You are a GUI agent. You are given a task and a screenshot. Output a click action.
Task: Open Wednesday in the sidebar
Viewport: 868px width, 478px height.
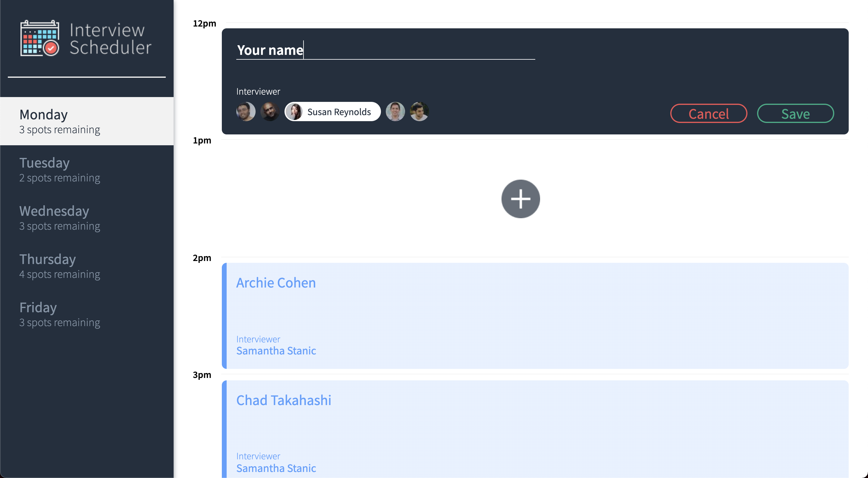coord(87,218)
